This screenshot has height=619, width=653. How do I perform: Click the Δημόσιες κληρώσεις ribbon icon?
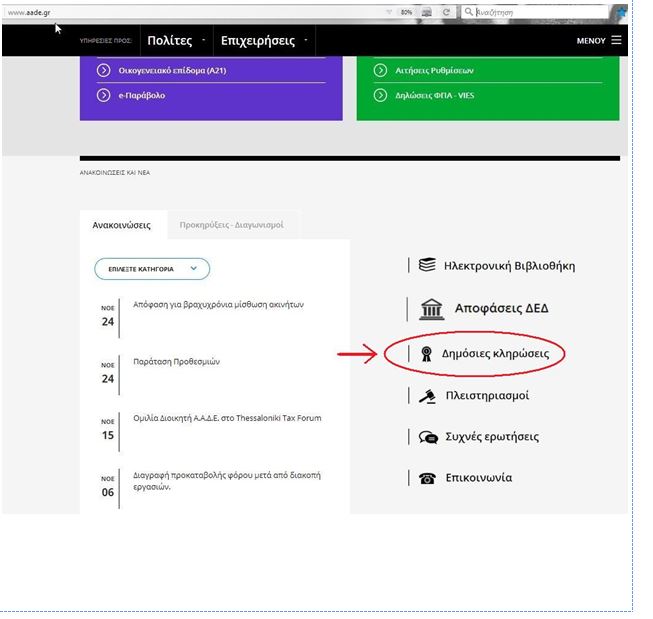click(x=427, y=353)
